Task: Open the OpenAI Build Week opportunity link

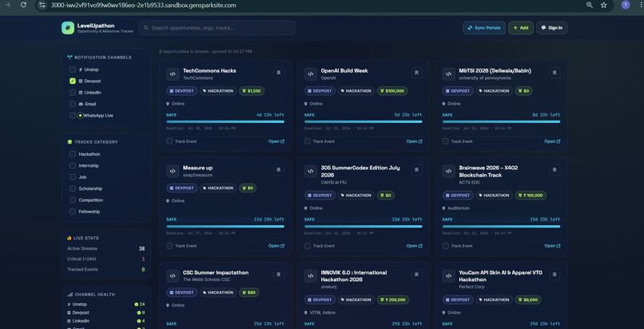Action: (x=414, y=141)
